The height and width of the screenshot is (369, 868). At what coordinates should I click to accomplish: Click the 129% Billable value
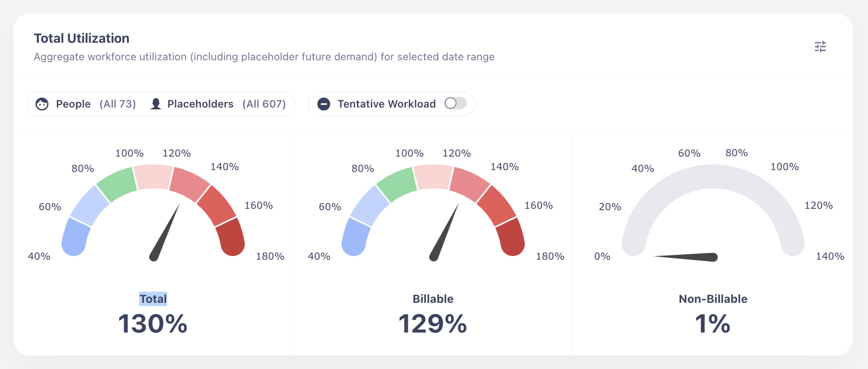click(433, 324)
